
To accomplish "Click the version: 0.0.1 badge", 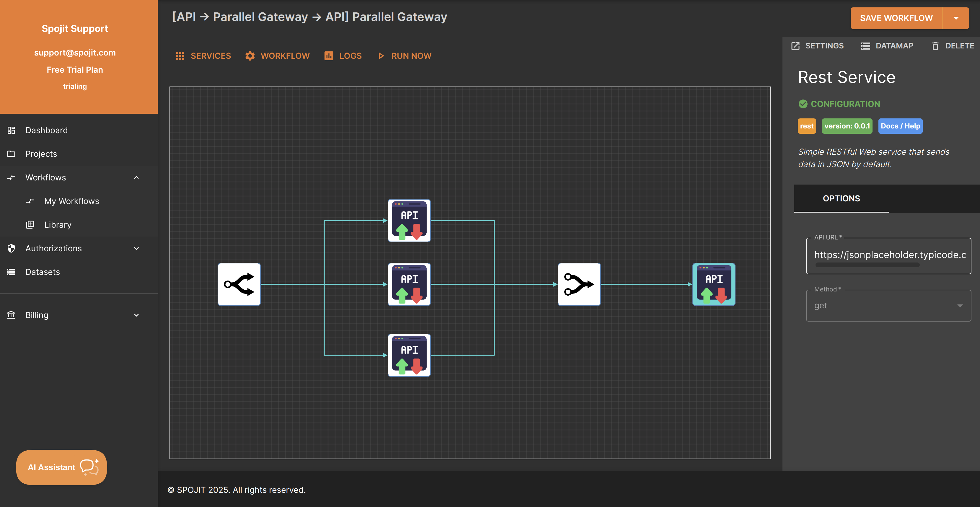I will click(847, 126).
